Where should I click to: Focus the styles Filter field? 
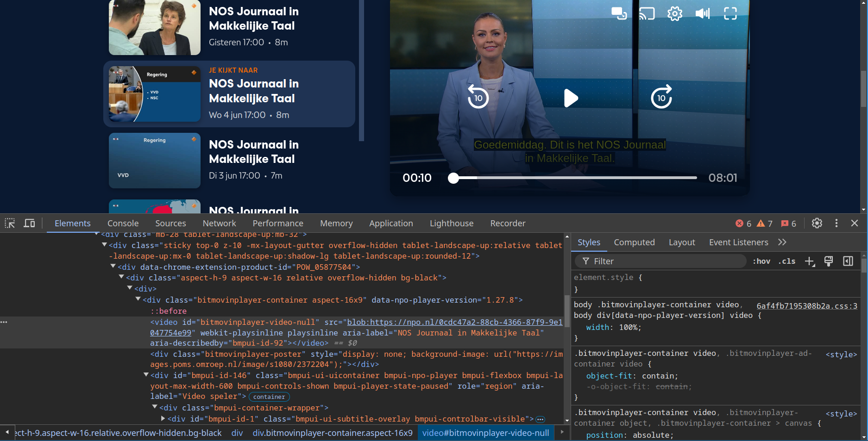point(660,261)
